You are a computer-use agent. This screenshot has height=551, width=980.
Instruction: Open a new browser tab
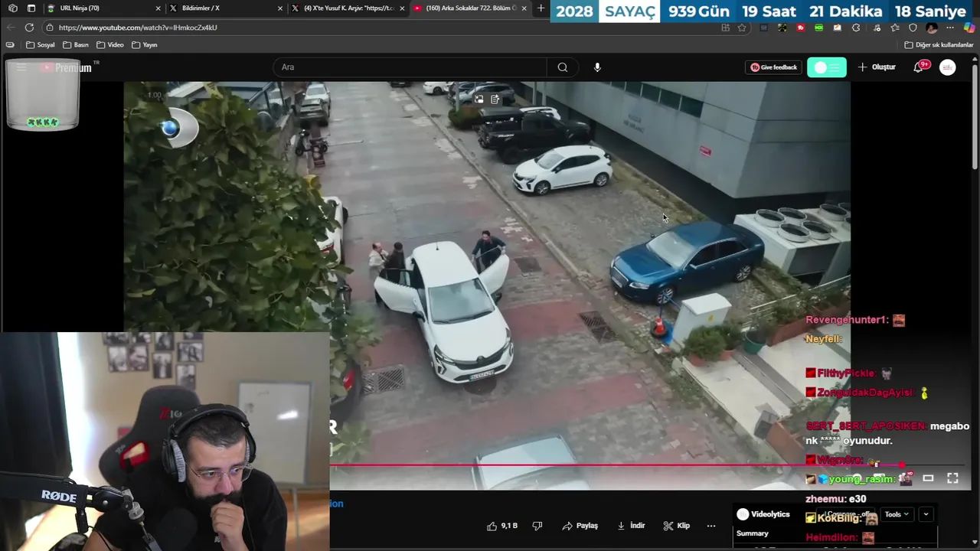541,8
